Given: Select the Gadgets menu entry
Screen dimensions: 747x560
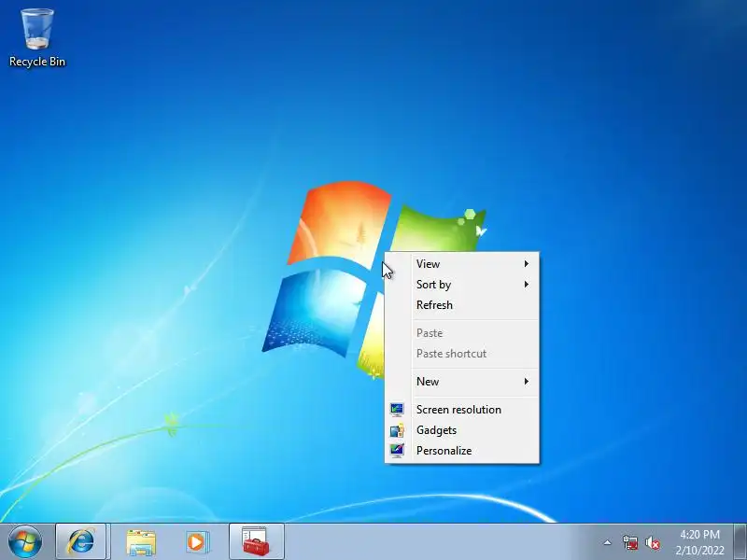Looking at the screenshot, I should [462, 430].
